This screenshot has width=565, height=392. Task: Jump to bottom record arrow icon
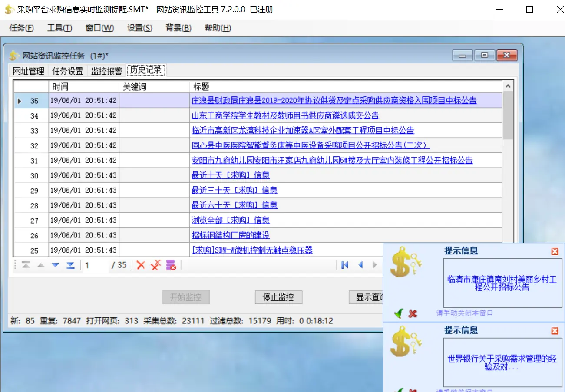(70, 265)
